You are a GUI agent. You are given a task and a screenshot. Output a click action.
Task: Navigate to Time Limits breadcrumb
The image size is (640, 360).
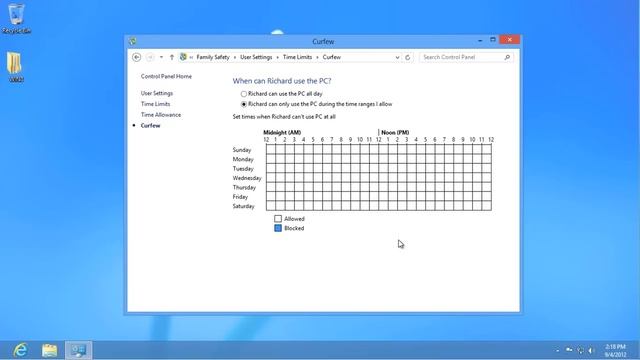coord(297,57)
